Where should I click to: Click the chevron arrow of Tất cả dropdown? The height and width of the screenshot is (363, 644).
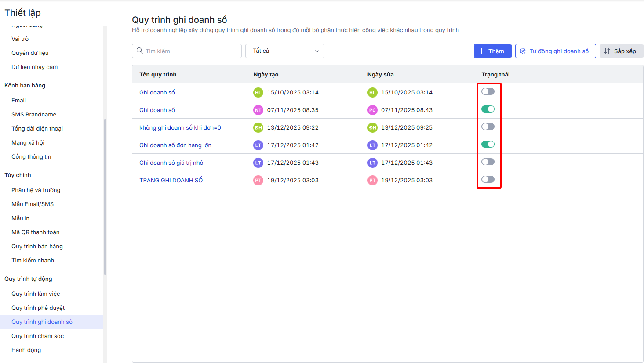point(317,51)
